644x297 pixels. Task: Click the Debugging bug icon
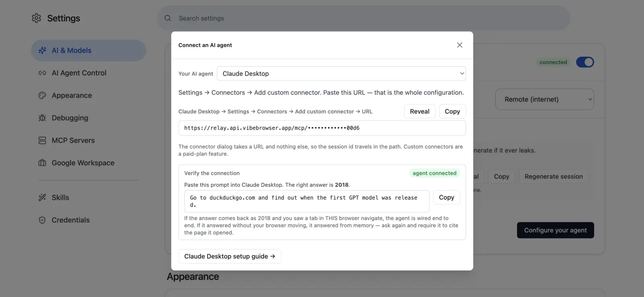click(42, 118)
